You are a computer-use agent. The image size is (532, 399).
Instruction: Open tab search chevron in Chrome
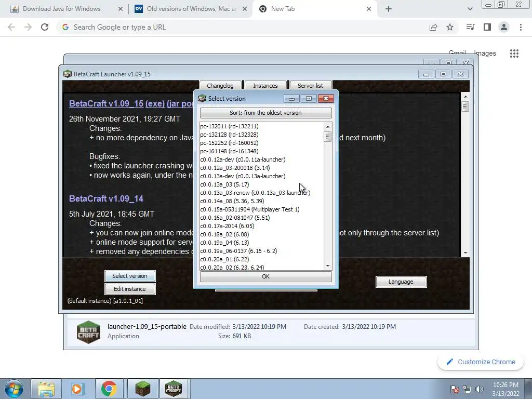coord(470,9)
